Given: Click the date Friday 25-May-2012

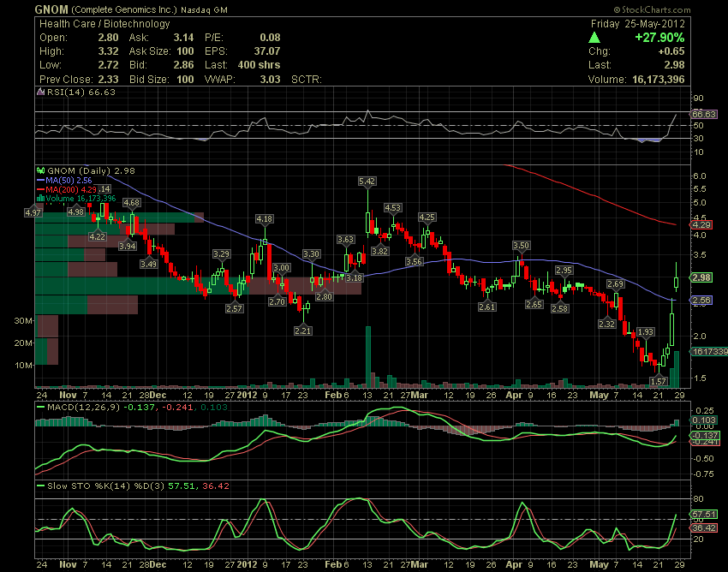Looking at the screenshot, I should [637, 24].
